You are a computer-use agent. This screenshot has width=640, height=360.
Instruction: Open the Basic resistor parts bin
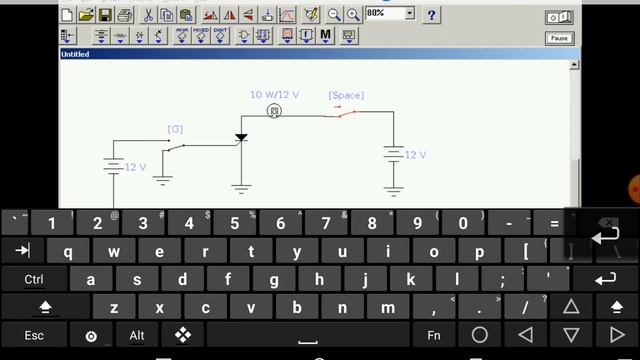pos(120,36)
